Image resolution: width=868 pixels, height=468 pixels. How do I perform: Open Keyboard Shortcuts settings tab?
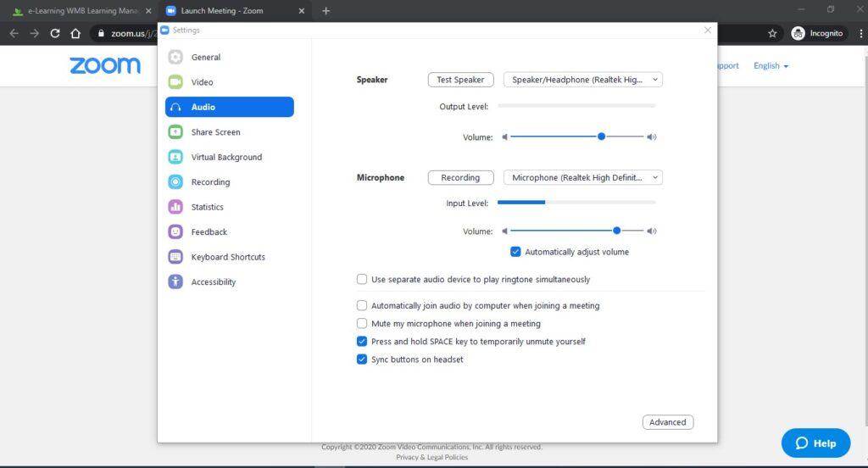click(x=229, y=256)
